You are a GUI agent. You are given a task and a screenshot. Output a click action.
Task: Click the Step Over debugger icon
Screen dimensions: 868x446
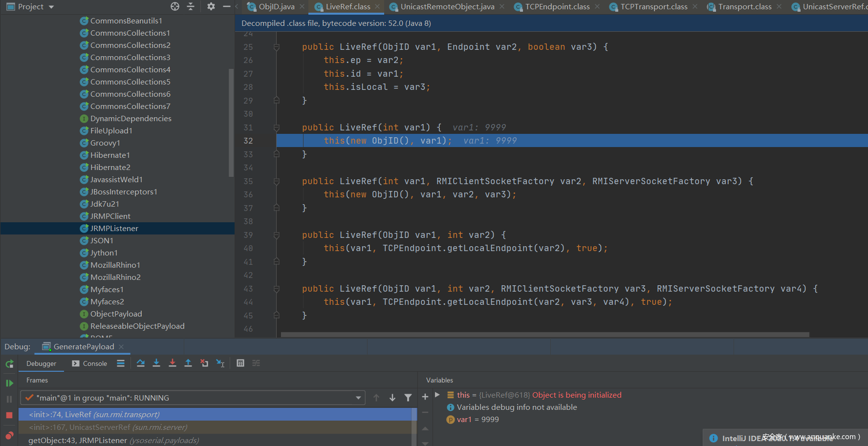click(141, 363)
